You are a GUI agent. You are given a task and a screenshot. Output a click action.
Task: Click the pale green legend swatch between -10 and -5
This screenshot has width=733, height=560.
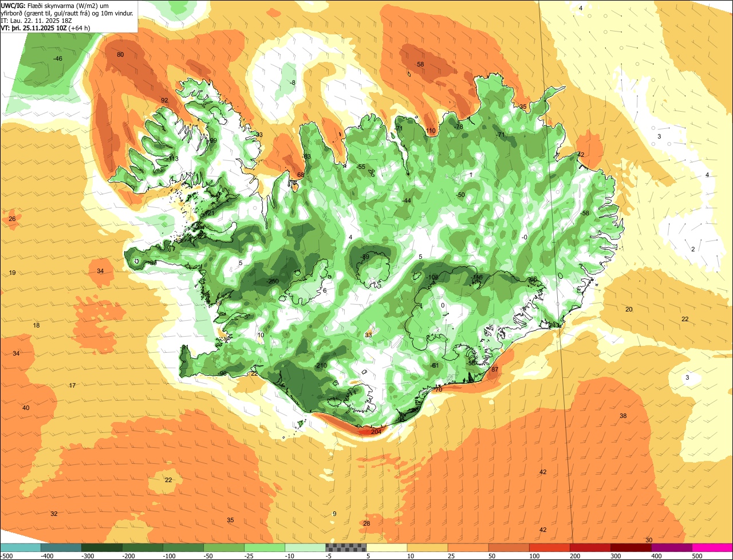[305, 547]
